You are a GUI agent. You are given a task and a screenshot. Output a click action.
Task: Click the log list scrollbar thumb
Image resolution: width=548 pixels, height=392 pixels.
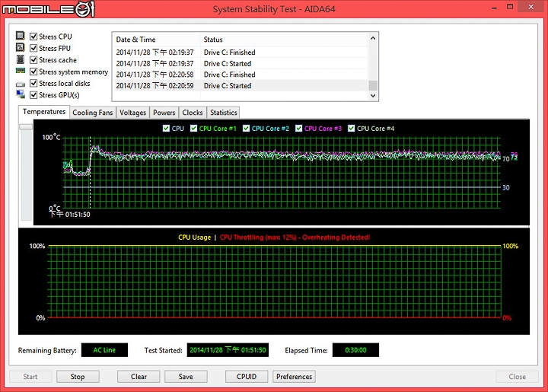click(x=373, y=85)
